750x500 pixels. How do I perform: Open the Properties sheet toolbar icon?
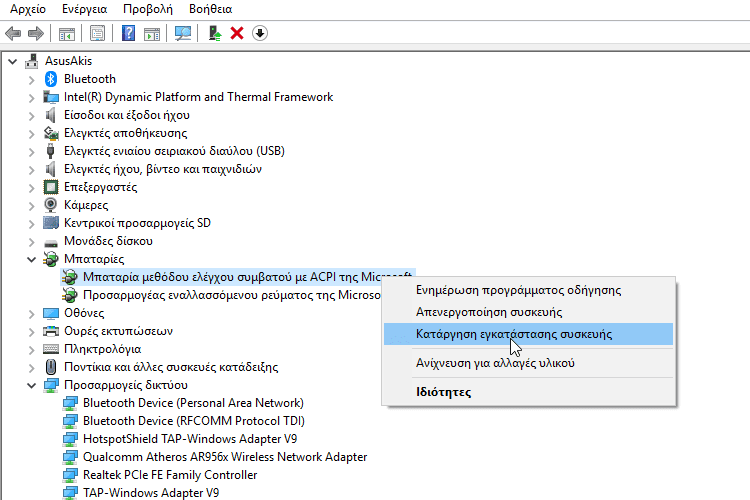(97, 33)
